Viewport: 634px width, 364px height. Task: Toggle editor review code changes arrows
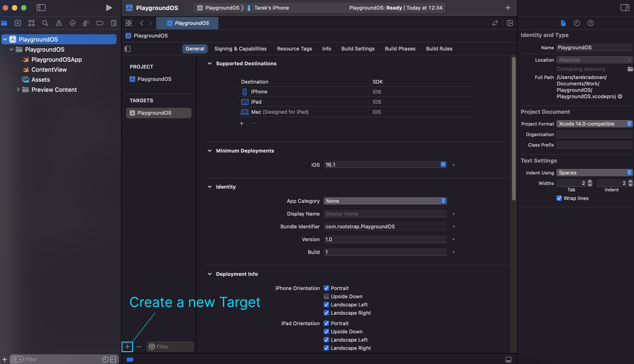495,23
